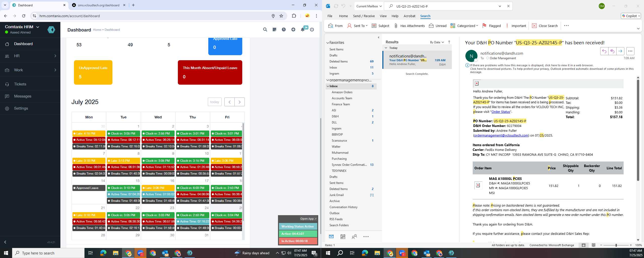Viewport: 644px width, 258px height.
Task: Click the power logout icon in HRM header
Action: 312,29
